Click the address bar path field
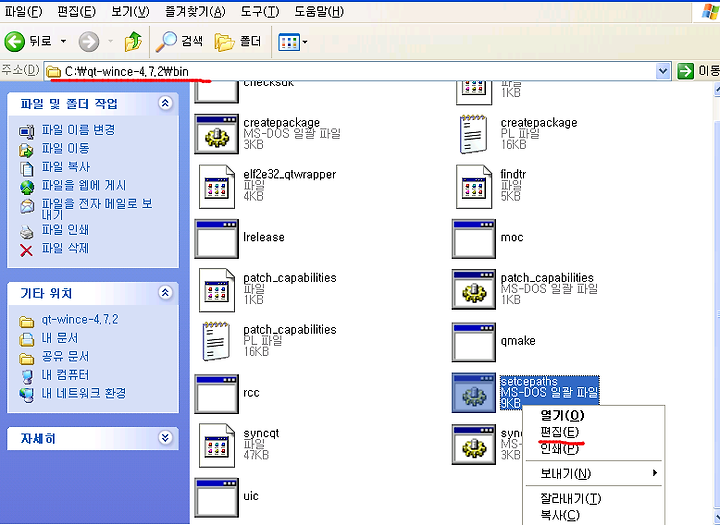The image size is (720, 525). 350,71
